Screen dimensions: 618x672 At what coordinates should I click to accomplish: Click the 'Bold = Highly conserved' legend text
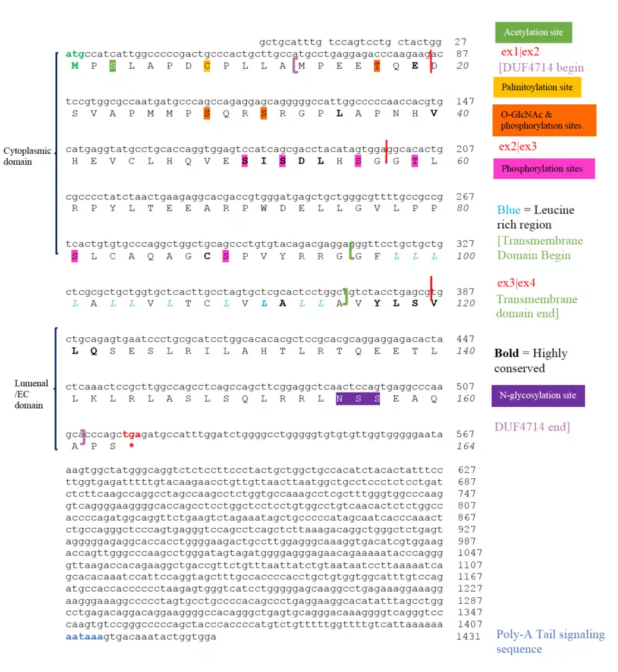point(530,360)
